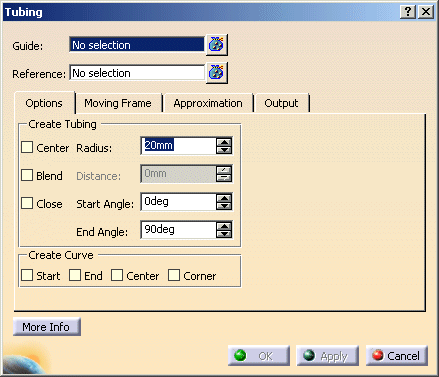439x377 pixels.
Task: Toggle the Blend checkbox
Action: [27, 175]
